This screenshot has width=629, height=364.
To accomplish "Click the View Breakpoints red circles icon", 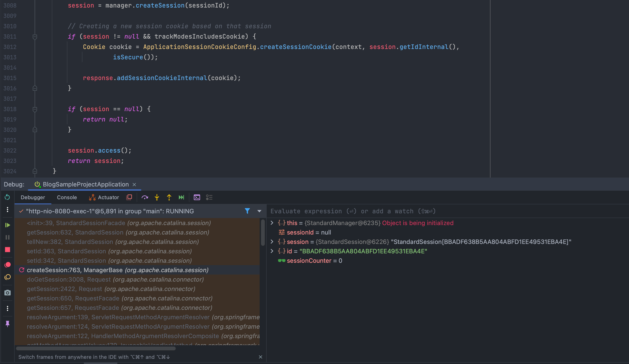I will (x=8, y=265).
